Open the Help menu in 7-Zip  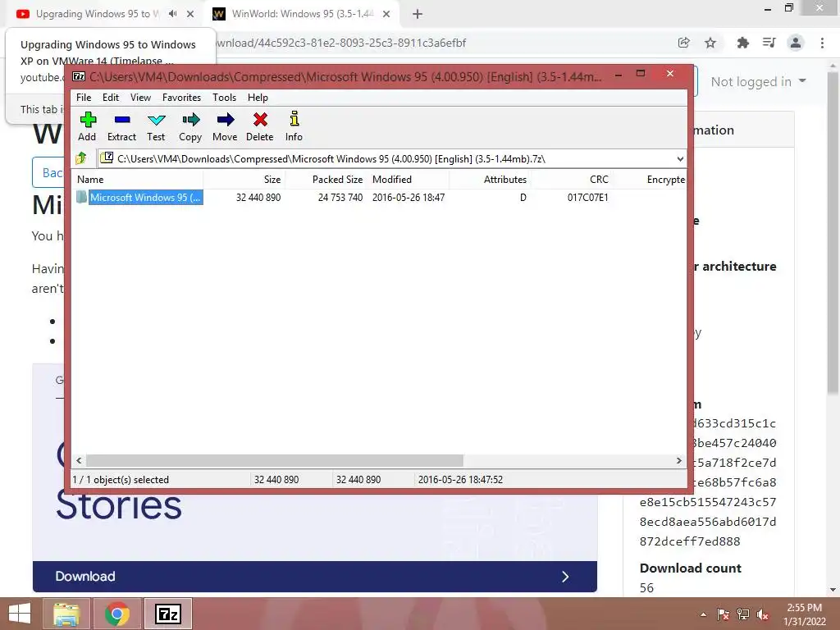(258, 98)
